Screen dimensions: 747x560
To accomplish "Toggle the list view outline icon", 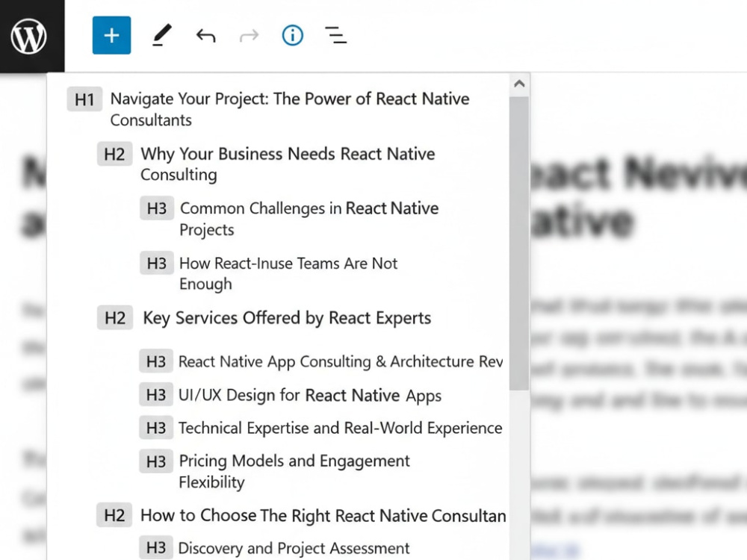I will click(x=336, y=36).
